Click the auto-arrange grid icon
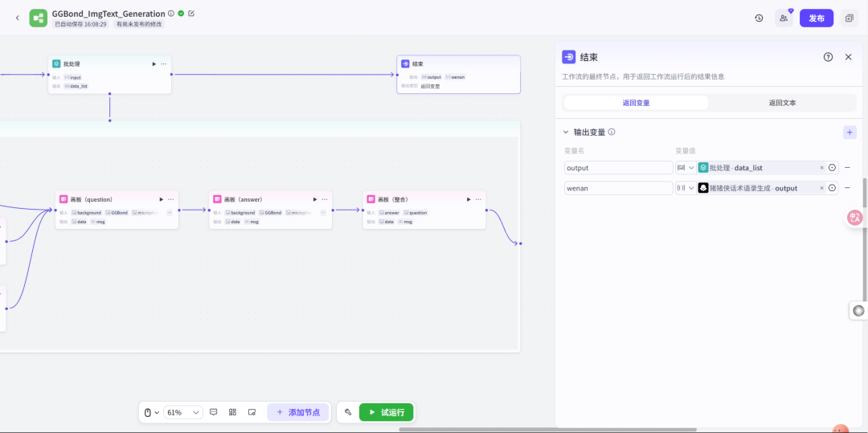 pos(232,412)
